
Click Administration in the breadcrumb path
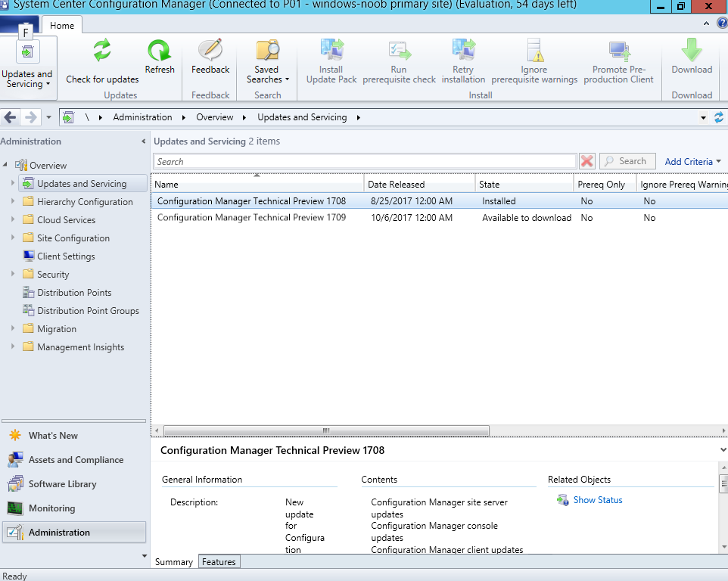click(142, 117)
